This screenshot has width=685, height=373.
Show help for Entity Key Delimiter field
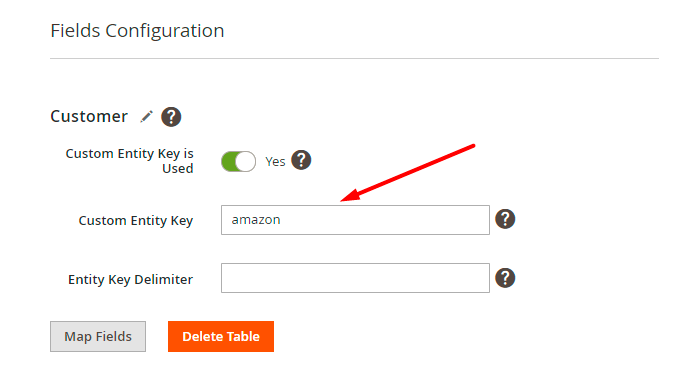505,278
